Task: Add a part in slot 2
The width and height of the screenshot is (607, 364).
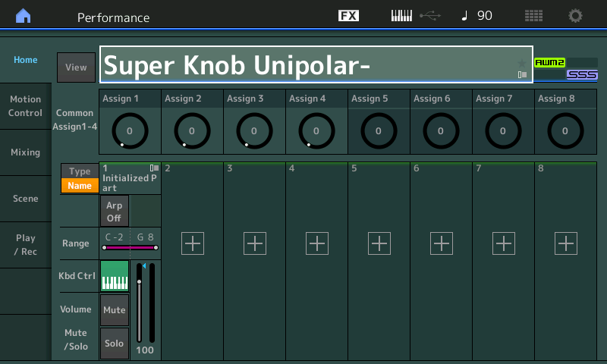Action: pyautogui.click(x=193, y=243)
